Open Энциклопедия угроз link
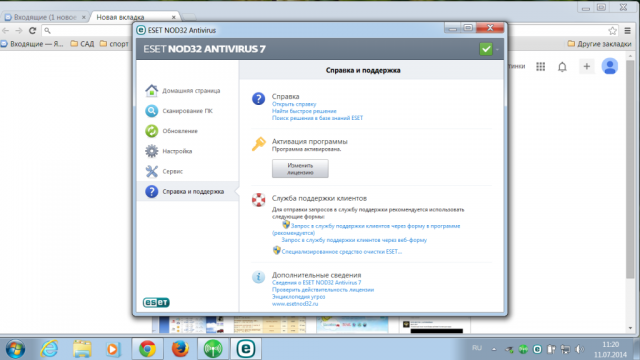The width and height of the screenshot is (640, 360). click(298, 297)
